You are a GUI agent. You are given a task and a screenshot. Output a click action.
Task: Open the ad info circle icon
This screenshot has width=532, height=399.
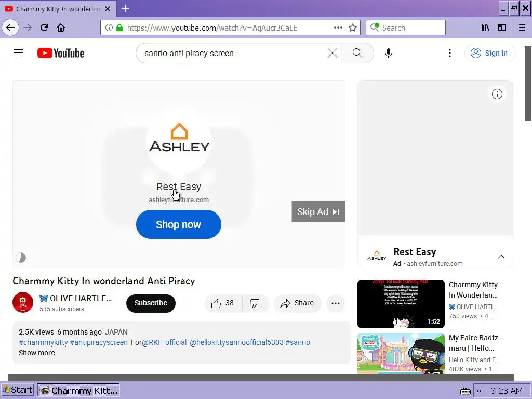[x=497, y=94]
